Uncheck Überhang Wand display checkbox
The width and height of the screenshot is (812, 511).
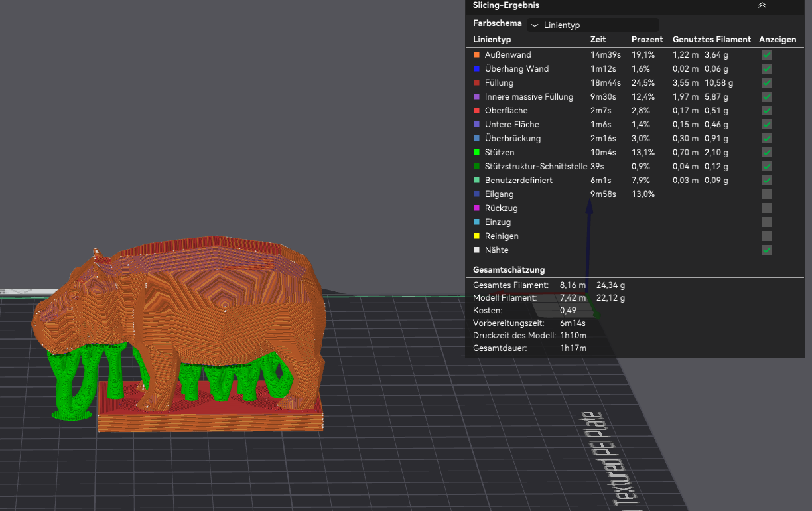coord(767,69)
